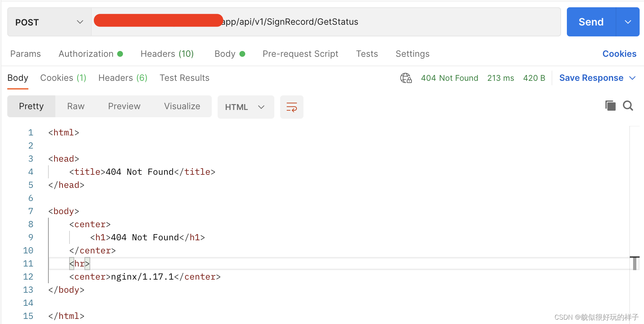Image resolution: width=644 pixels, height=324 pixels.
Task: Open the request Headers (10) tab
Action: point(167,54)
